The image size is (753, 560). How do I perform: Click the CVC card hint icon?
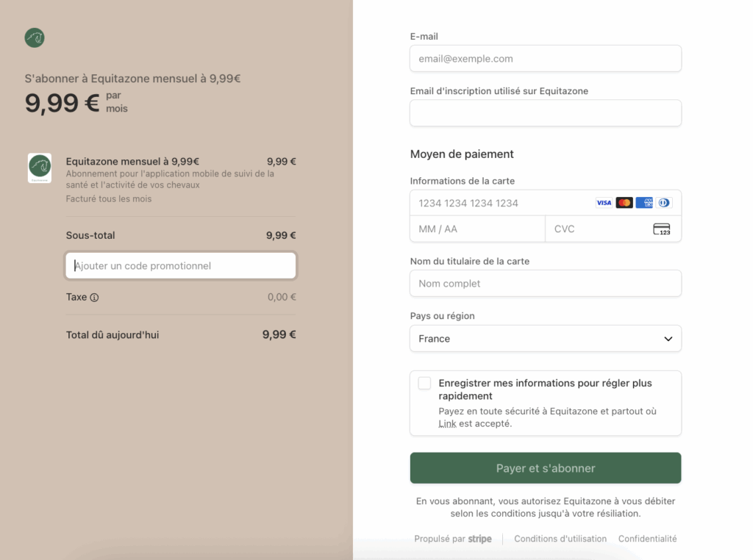661,229
